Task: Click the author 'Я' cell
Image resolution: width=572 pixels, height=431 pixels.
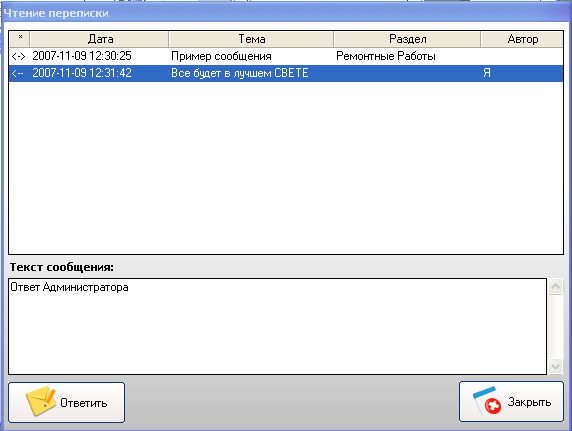Action: (487, 73)
